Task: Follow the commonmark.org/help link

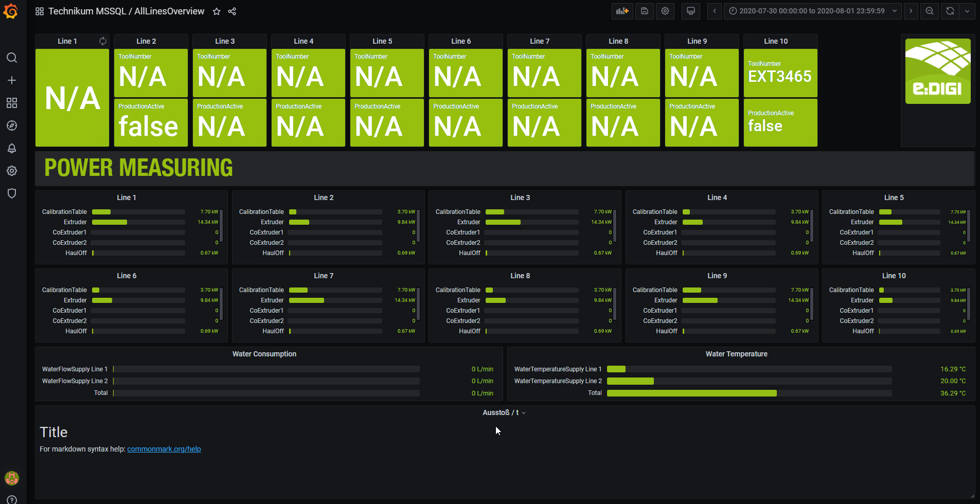Action: (x=164, y=449)
